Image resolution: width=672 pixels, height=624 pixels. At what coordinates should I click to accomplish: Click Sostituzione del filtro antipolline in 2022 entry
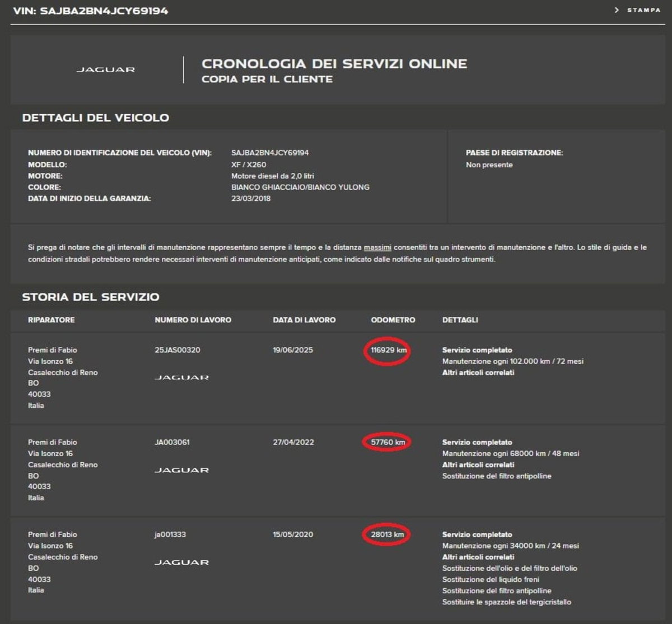(497, 476)
